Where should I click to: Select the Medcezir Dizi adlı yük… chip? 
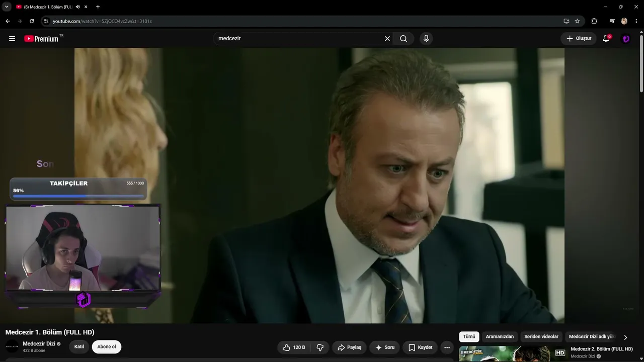(x=592, y=337)
